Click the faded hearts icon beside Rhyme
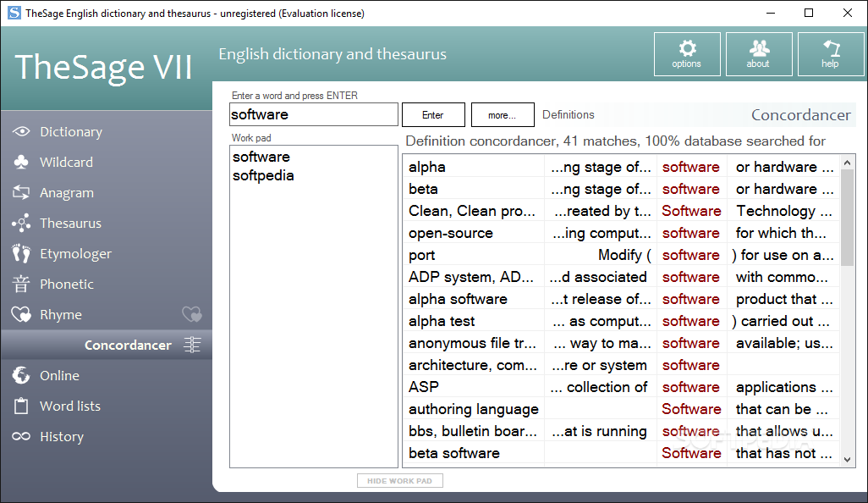This screenshot has height=503, width=868. tap(191, 315)
